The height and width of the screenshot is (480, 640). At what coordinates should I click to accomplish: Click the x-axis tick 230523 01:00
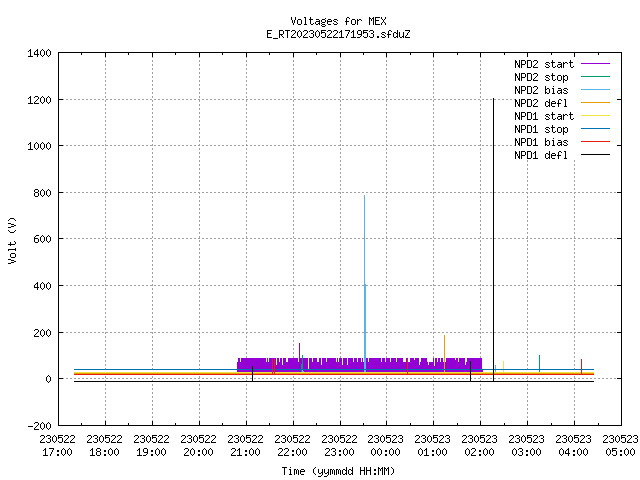(x=432, y=446)
